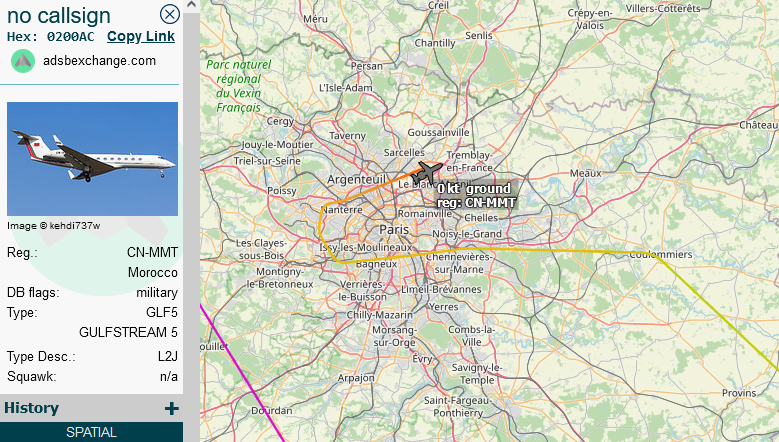Click the Évry label on the map
779x442 pixels.
(x=422, y=359)
